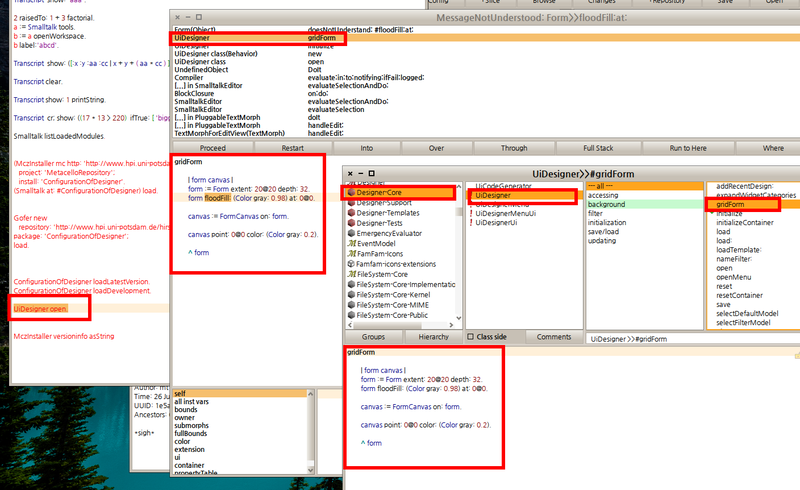This screenshot has width=800, height=490.
Task: Open the Comments view
Action: (x=553, y=338)
